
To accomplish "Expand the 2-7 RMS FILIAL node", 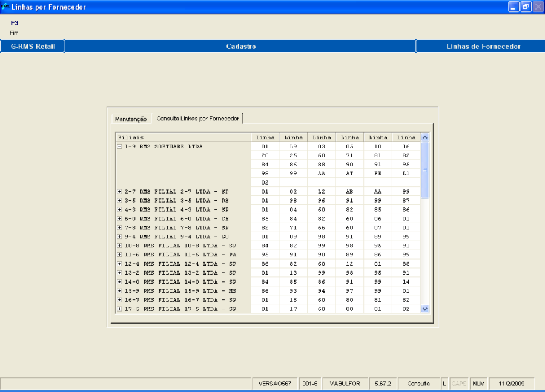I will (x=119, y=192).
